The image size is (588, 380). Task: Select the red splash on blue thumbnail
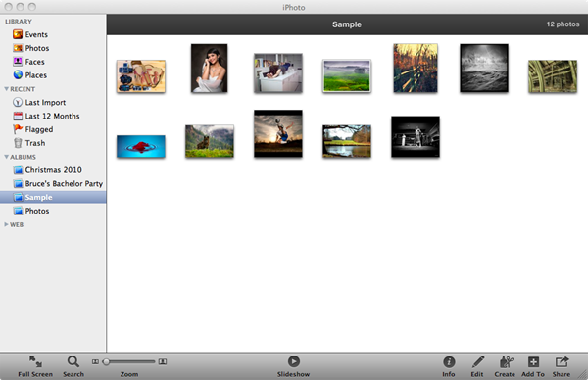click(140, 146)
